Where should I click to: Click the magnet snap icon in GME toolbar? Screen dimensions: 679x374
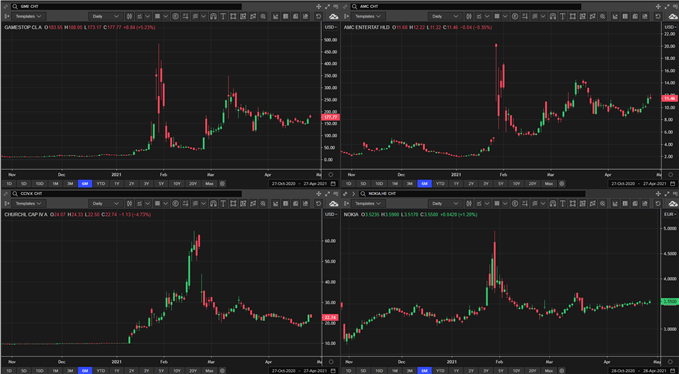(213, 16)
